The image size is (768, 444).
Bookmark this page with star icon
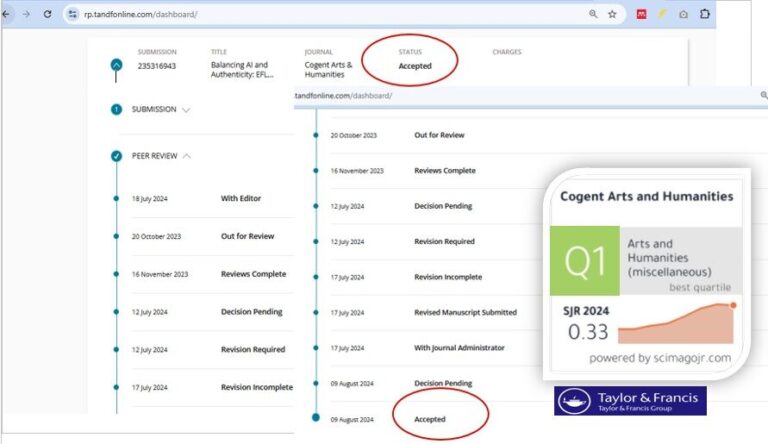612,14
